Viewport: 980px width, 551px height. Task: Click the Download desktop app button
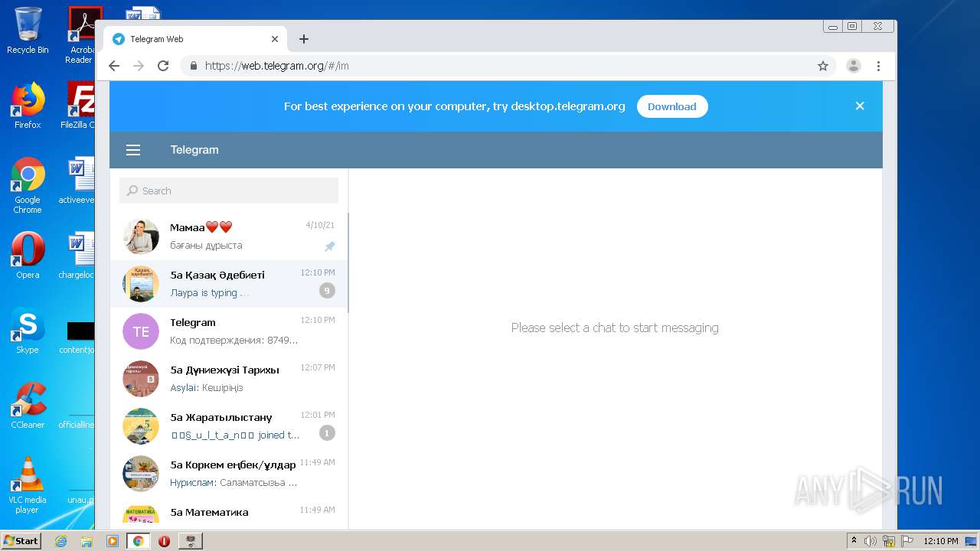[672, 106]
